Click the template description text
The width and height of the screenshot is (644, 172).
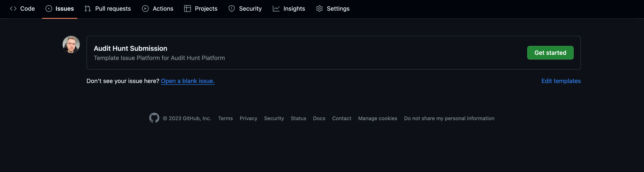point(159,58)
